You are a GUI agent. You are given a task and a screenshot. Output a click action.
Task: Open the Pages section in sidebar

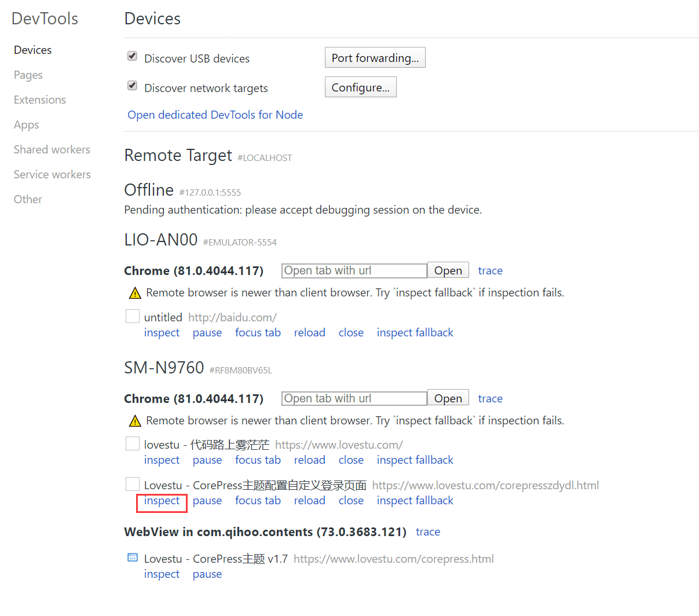click(x=28, y=75)
